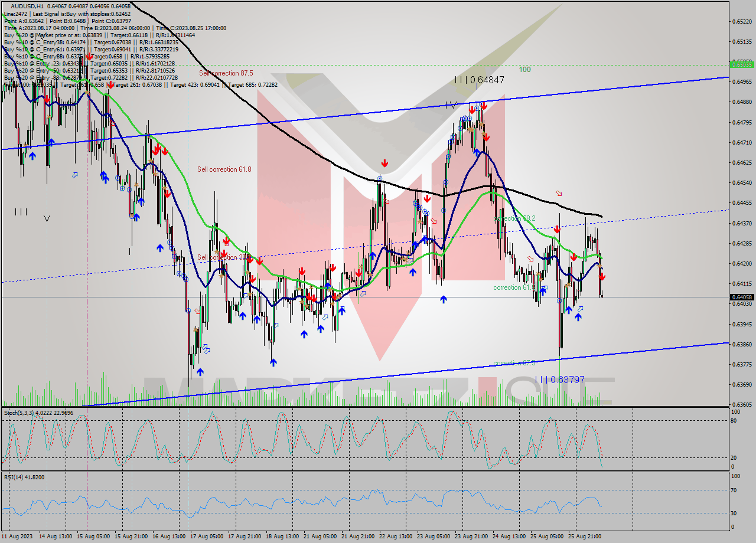This screenshot has height=543, width=756.
Task: Click the '14 Aug 13:00' time label
Action: click(56, 537)
